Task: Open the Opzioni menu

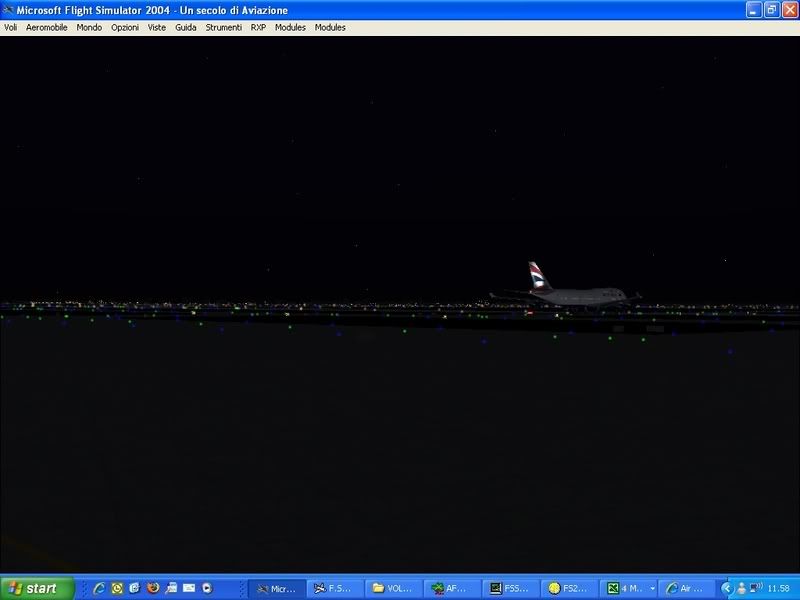Action: [x=125, y=28]
